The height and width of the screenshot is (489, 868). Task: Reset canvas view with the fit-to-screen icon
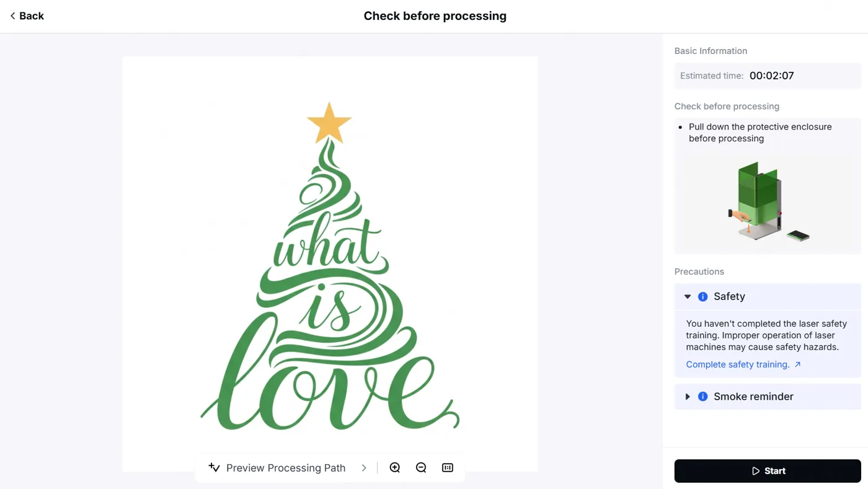pyautogui.click(x=448, y=467)
